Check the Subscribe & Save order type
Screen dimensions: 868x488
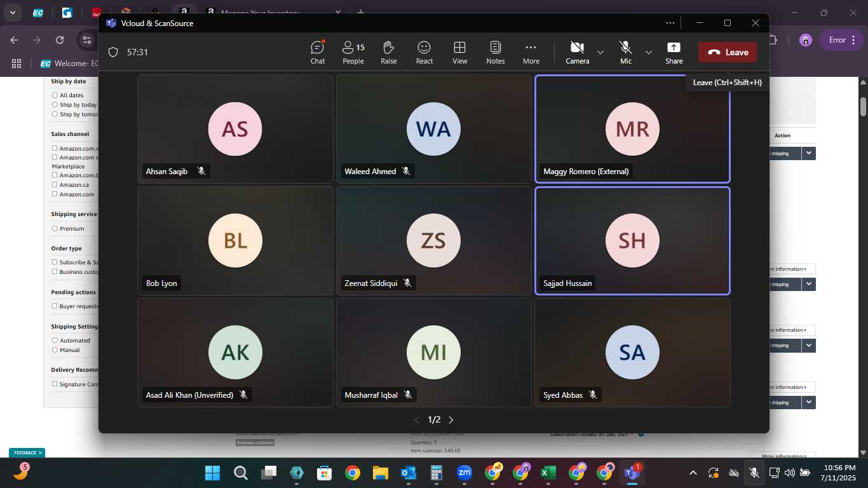55,262
